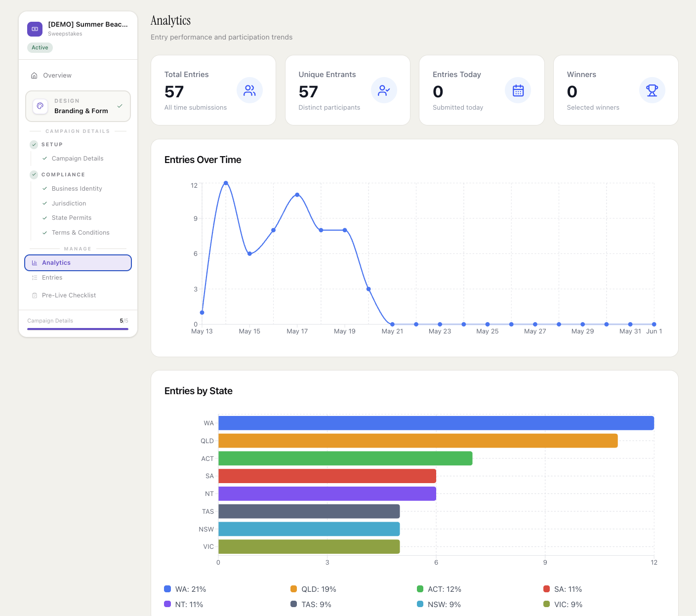Screen dimensions: 696x616
Task: Click the checkmark next to State Permits
Action: coord(45,218)
